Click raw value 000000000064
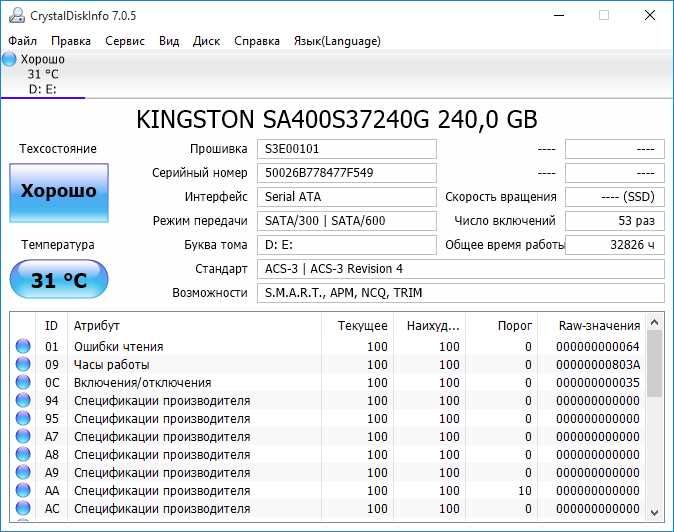This screenshot has width=674, height=532. click(x=598, y=347)
